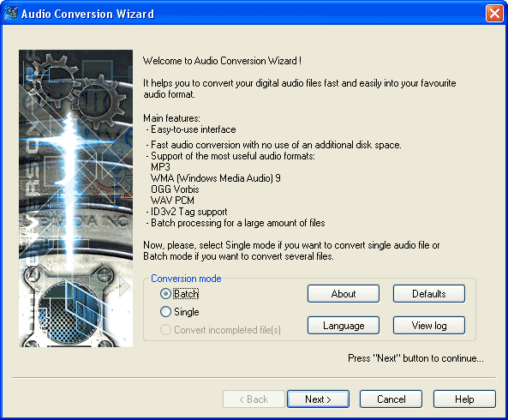Select the Batch conversion mode
Screen dimensions: 508x420
point(165,294)
